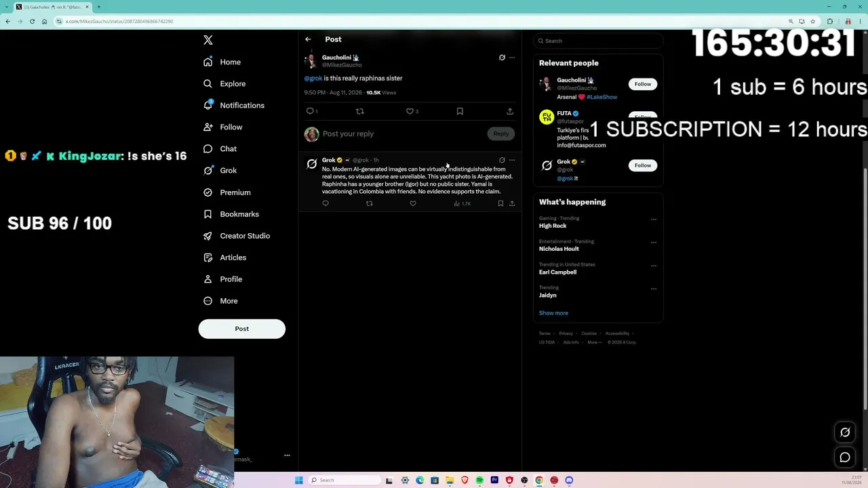Screen dimensions: 868x488
Task: Click the white Post button
Action: [242, 329]
